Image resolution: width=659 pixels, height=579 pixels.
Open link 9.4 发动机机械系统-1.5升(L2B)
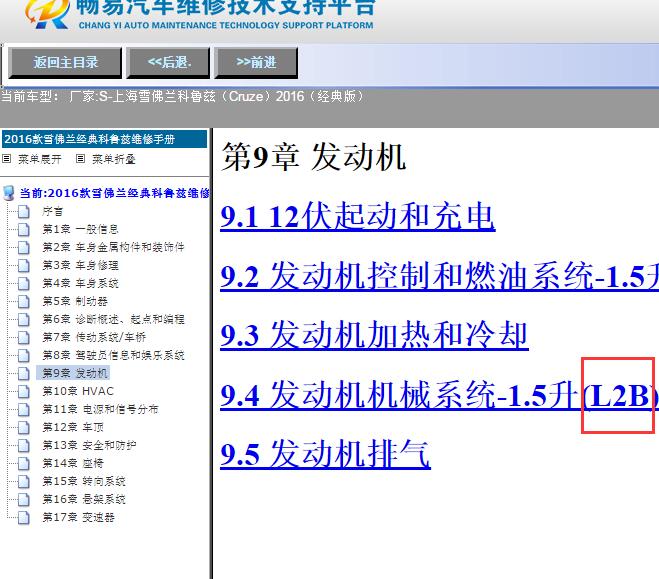point(440,395)
